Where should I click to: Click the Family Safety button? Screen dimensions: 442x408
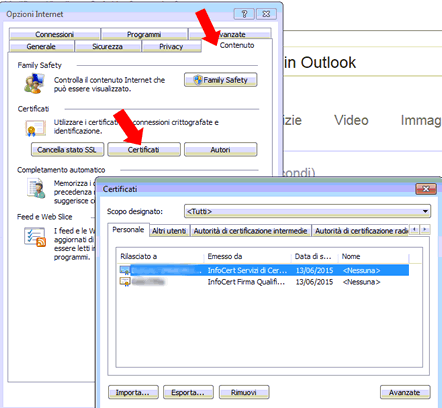220,80
